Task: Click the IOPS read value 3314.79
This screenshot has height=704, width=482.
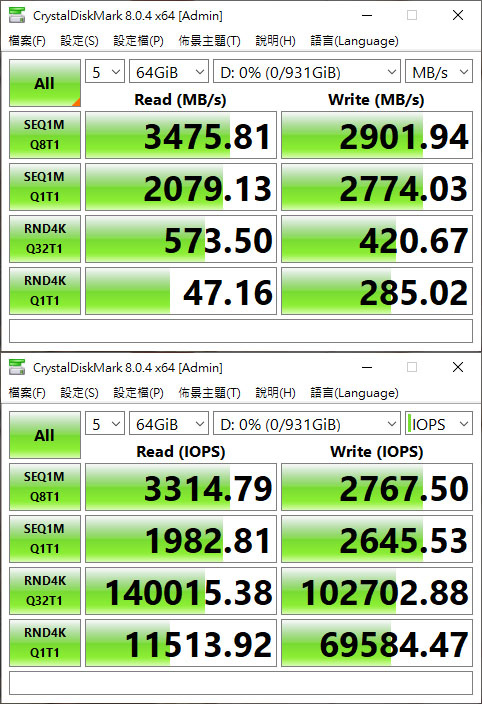Action: coord(181,487)
